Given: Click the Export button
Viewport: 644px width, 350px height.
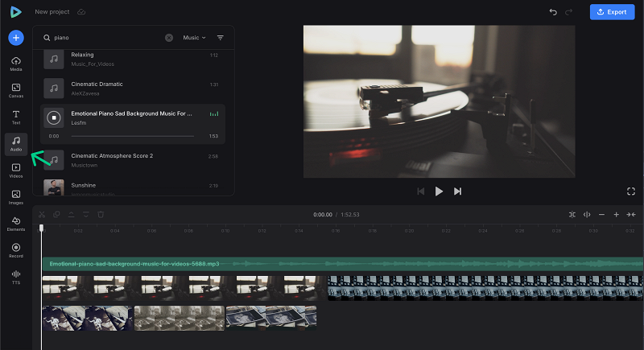Looking at the screenshot, I should click(612, 12).
